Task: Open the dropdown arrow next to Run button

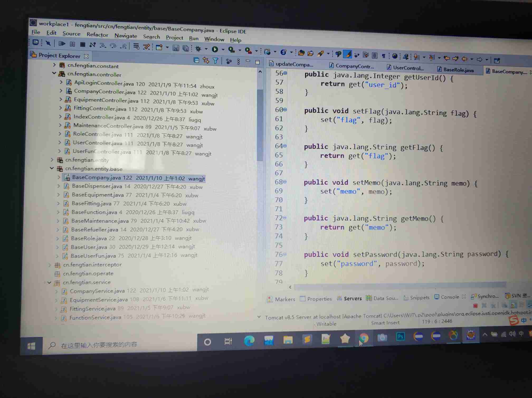Action: (x=223, y=50)
